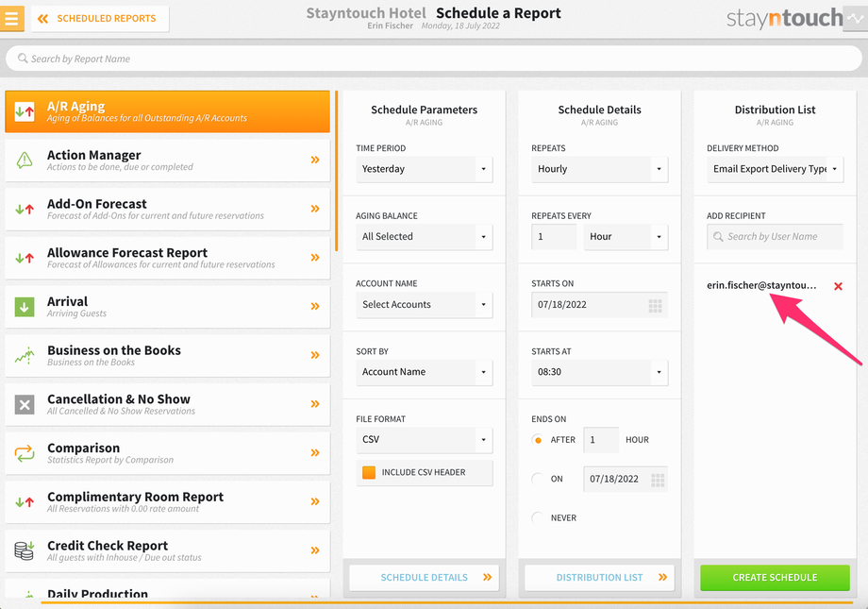Open Cancellation & No Show chevron
Screen dimensions: 868x609
(315, 403)
